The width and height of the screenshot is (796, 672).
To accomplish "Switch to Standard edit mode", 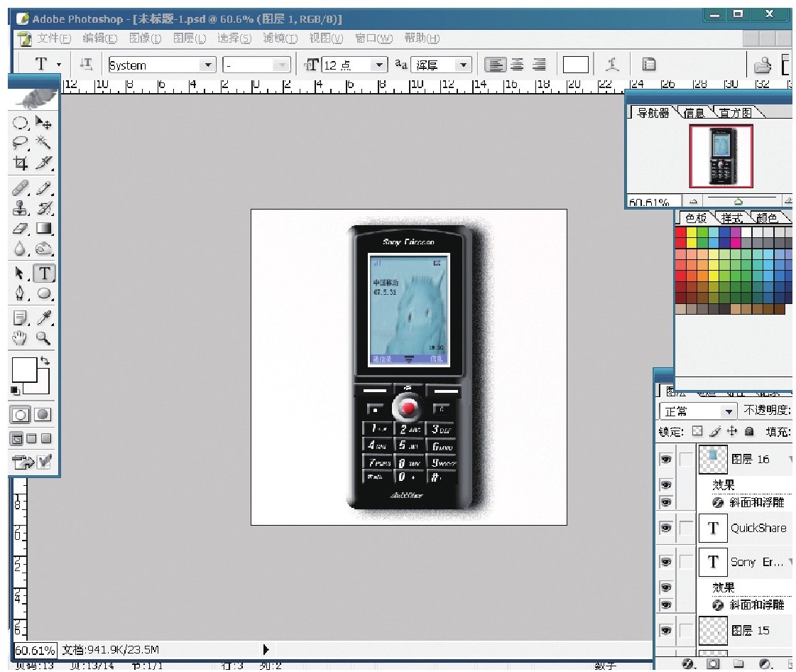I will 21,414.
